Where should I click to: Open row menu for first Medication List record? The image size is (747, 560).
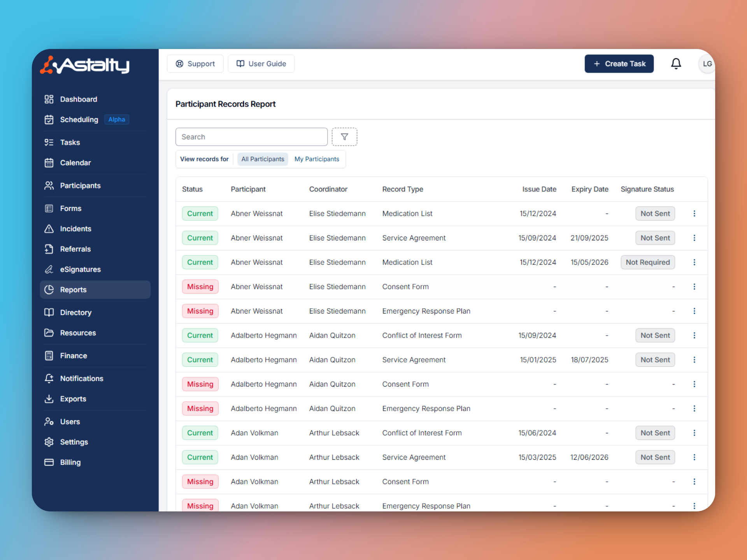point(694,213)
